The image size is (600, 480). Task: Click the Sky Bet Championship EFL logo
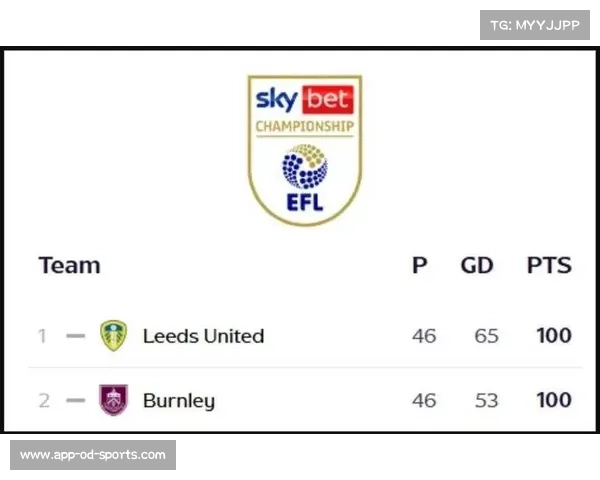pos(305,150)
